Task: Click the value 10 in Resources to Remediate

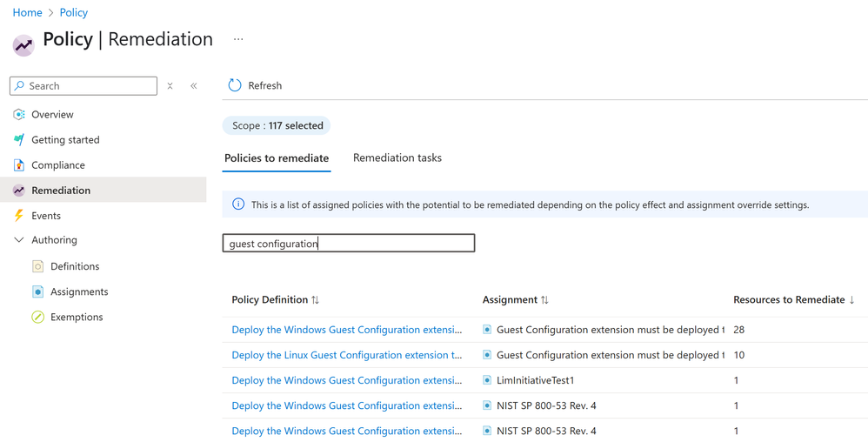Action: tap(739, 355)
